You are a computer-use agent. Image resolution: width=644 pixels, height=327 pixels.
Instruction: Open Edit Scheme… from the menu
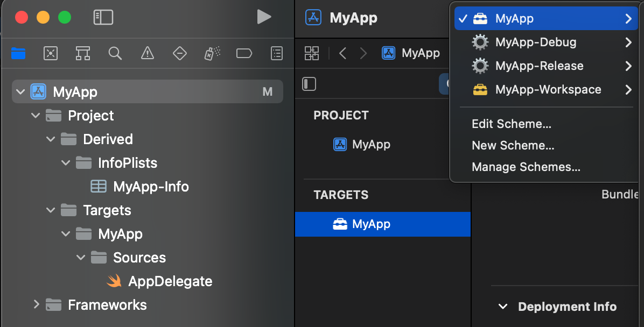tap(512, 124)
